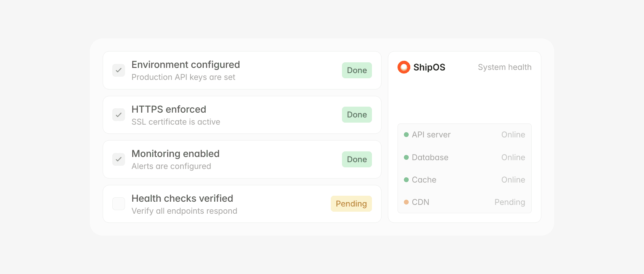Uncheck the HTTPS enforced checkbox
The height and width of the screenshot is (274, 644).
(x=119, y=115)
